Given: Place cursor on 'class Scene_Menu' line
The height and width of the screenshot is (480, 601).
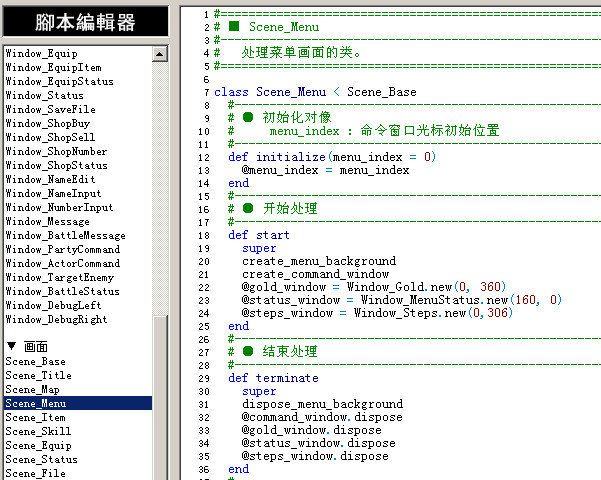Looking at the screenshot, I should pos(315,92).
